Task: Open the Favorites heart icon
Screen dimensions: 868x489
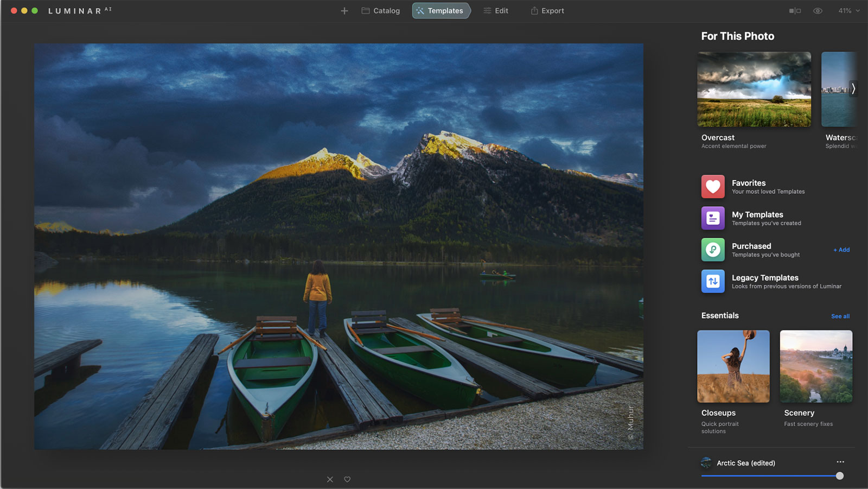Action: tap(713, 187)
